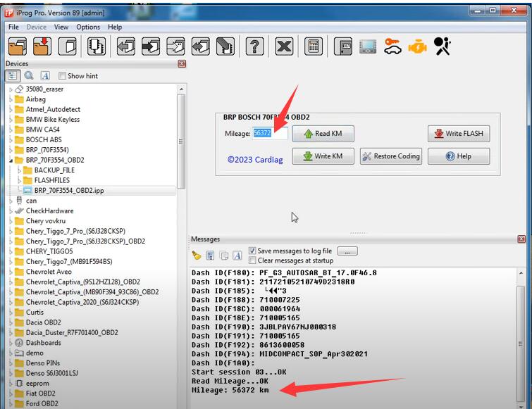Select BRP_70F3554_OBD2.ipp in the tree
Screen dimensions: 532x409
coord(69,191)
